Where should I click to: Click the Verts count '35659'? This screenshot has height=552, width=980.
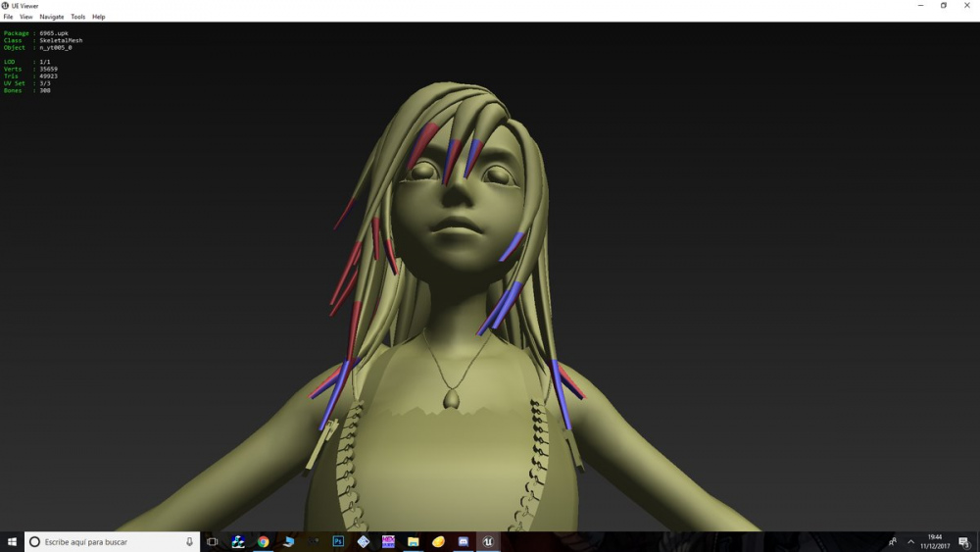coord(48,70)
